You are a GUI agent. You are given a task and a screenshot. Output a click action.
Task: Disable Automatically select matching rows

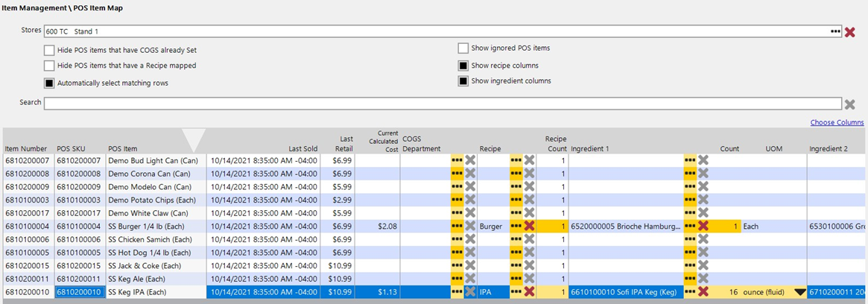click(48, 83)
